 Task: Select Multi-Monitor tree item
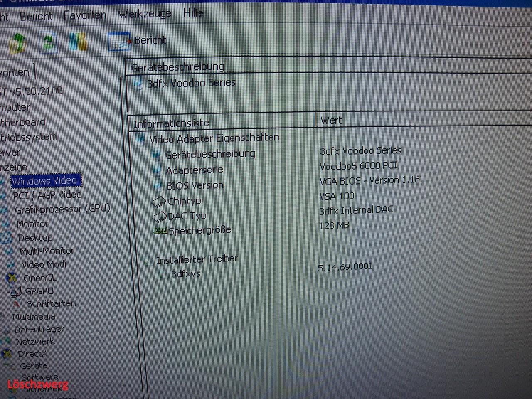point(47,251)
